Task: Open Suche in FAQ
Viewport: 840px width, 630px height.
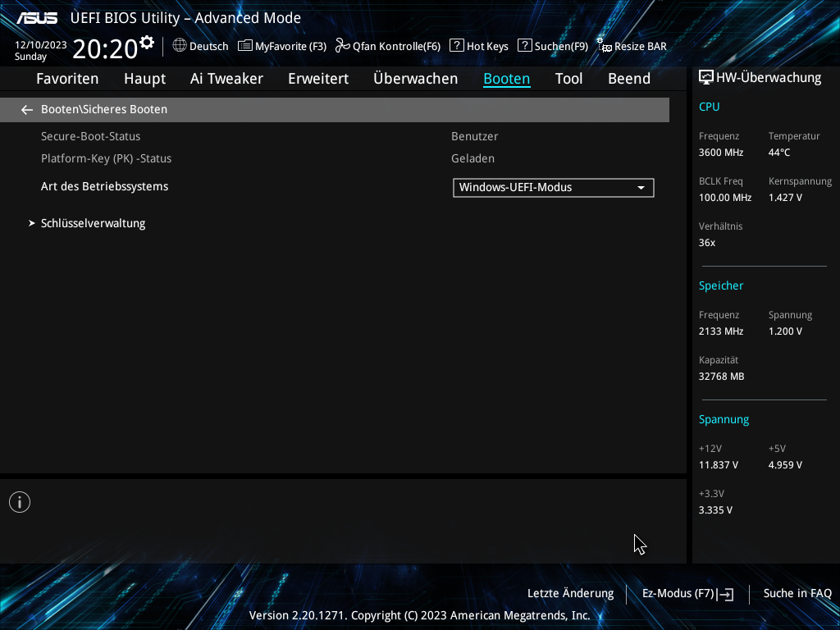Action: pos(797,594)
